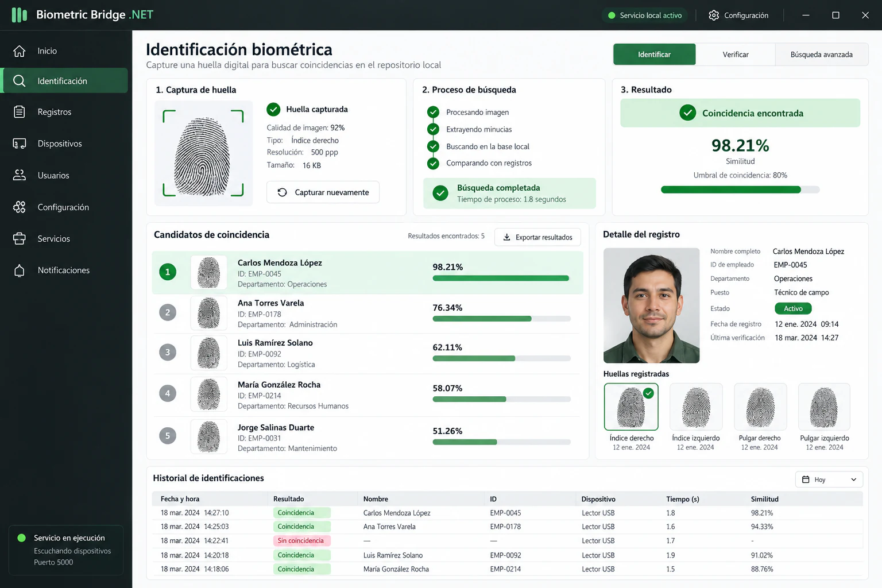This screenshot has height=588, width=882.
Task: Click the Biometric Bridge logo icon
Action: tap(20, 15)
